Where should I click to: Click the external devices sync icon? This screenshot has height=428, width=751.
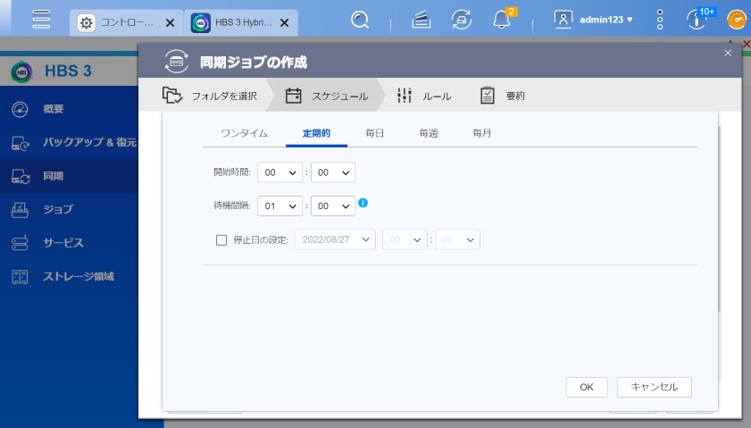pos(462,20)
